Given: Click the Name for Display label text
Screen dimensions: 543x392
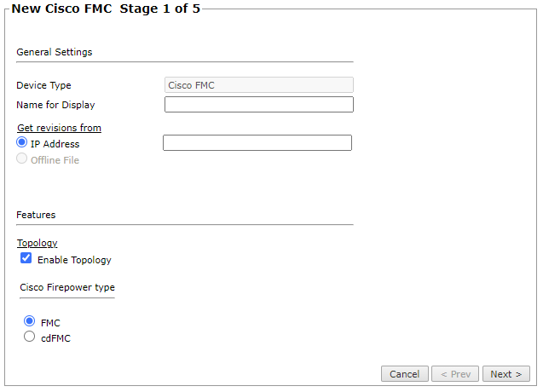Looking at the screenshot, I should point(55,105).
